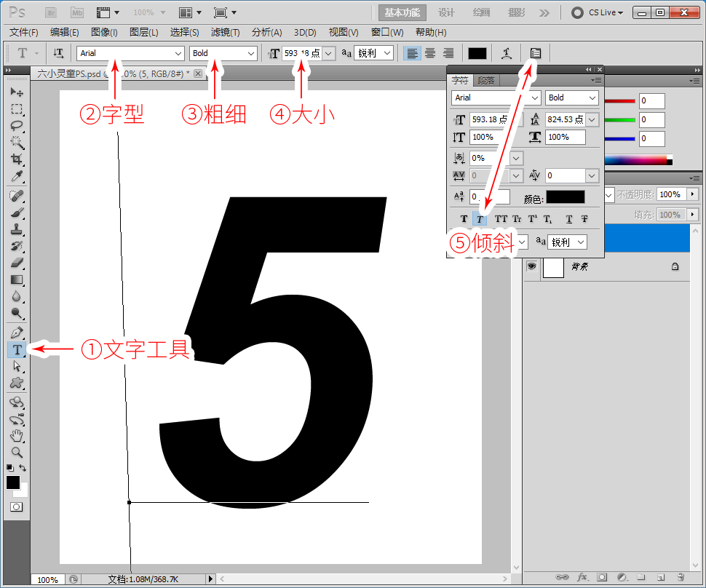Open the 锐利 anti-aliasing dropdown in options bar
706x588 pixels.
tap(386, 53)
